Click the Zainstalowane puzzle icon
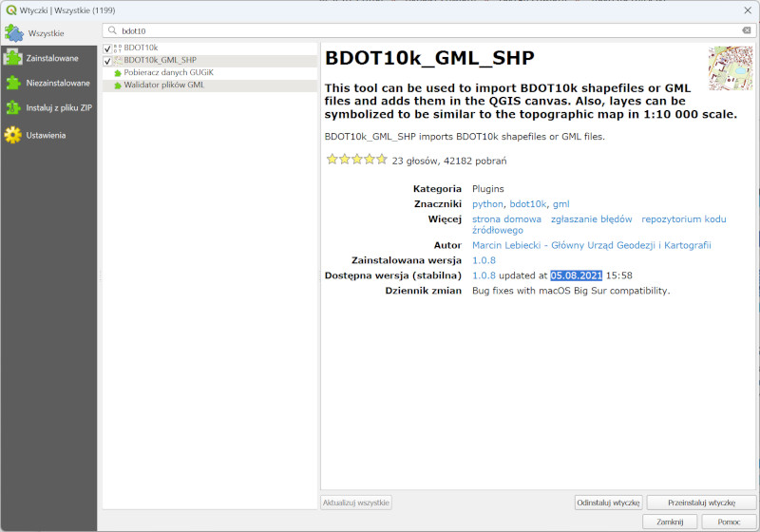Viewport: 760px width, 532px height. [x=12, y=58]
